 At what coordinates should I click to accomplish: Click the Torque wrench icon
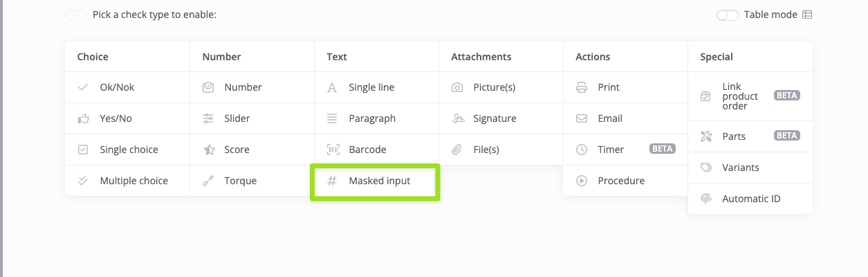pos(208,181)
